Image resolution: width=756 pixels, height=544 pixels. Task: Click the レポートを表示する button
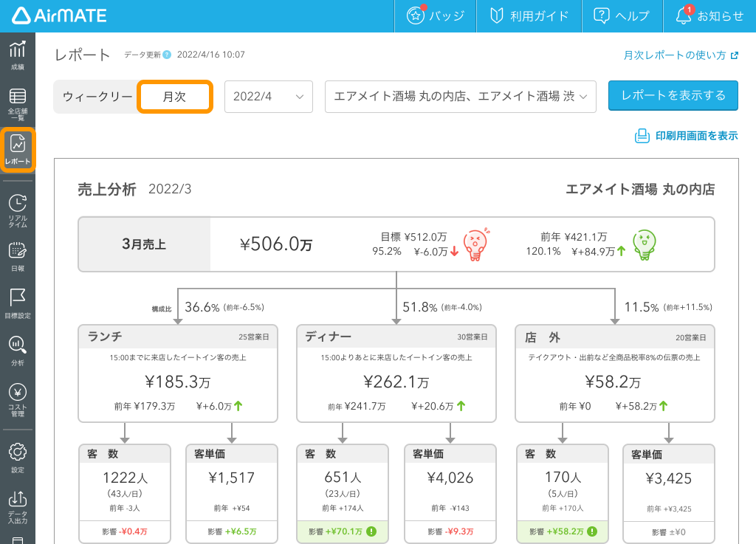(673, 96)
